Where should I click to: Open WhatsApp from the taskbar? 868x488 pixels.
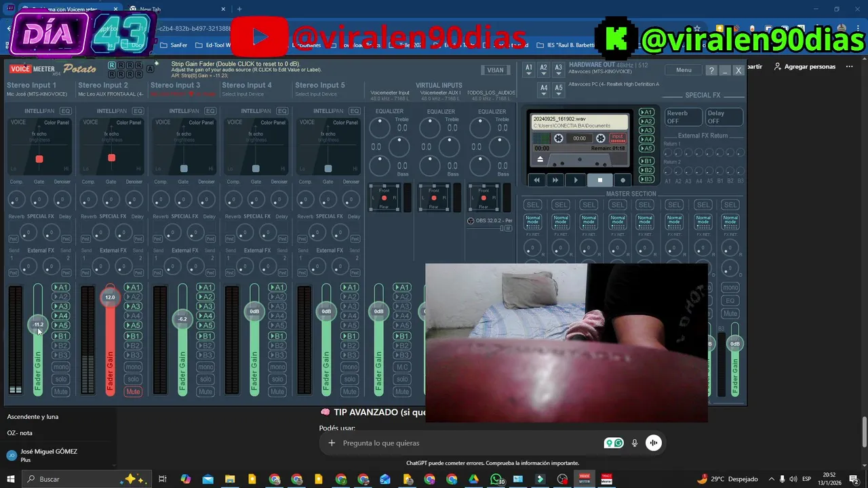tap(496, 479)
